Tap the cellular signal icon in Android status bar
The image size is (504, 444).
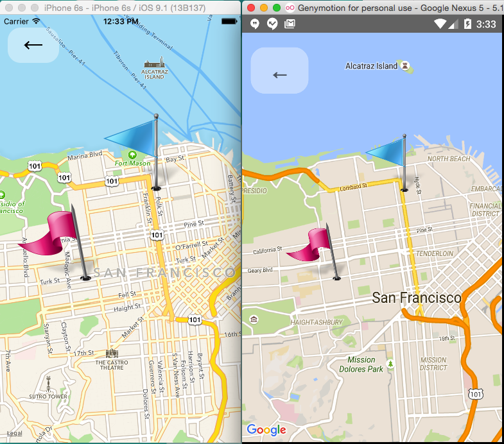coord(453,24)
